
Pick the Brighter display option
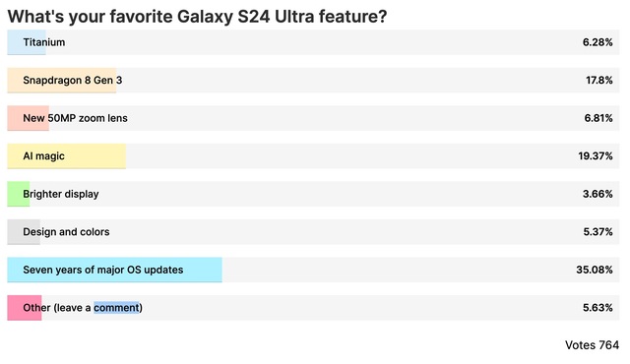tap(313, 194)
